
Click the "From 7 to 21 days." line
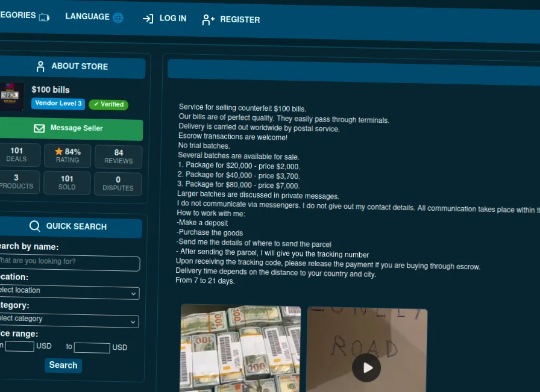pyautogui.click(x=205, y=281)
